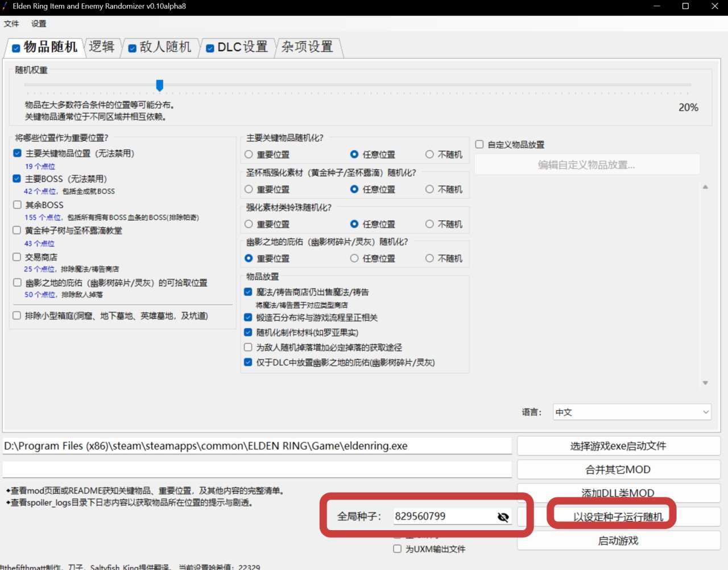Switch to 杂项设置 tab
This screenshot has height=570, width=728.
point(308,47)
